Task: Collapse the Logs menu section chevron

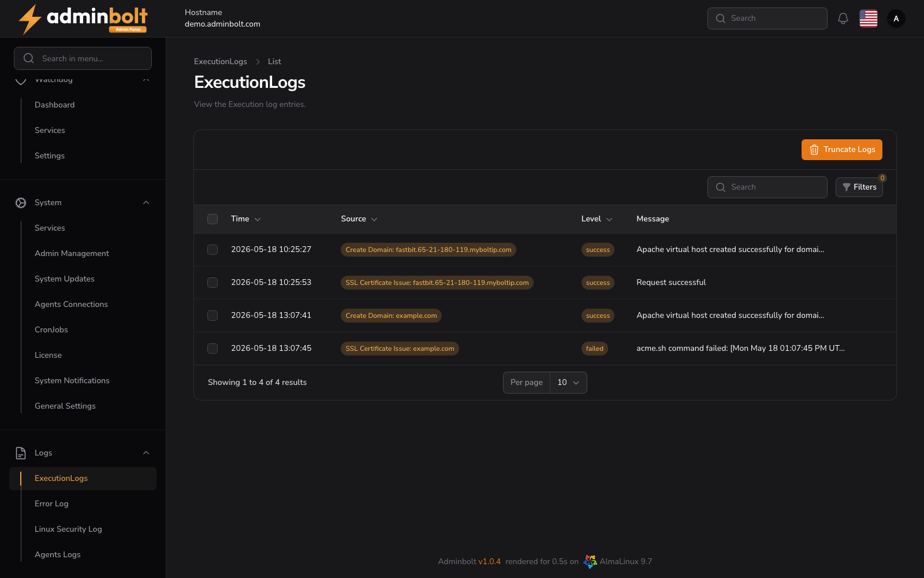Action: [x=146, y=453]
